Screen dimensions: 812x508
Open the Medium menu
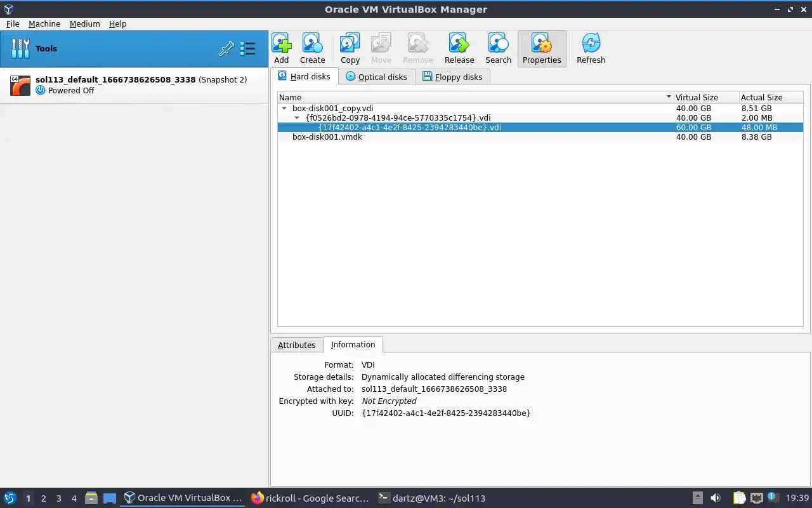84,23
